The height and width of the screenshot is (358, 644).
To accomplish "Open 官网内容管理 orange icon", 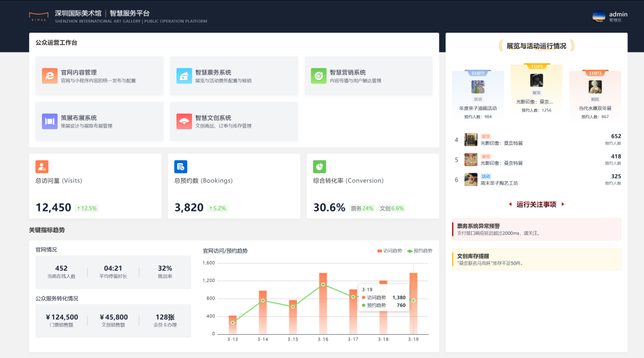I will click(x=49, y=76).
